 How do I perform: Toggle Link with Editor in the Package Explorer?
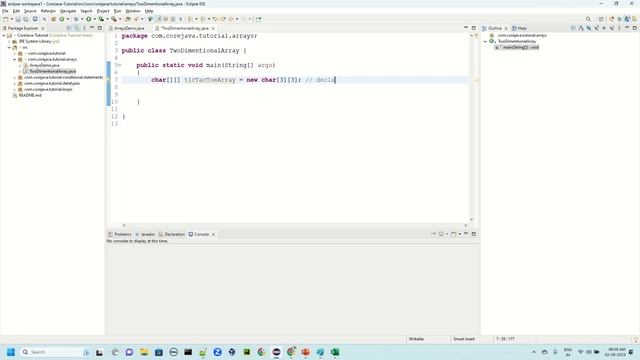77,28
